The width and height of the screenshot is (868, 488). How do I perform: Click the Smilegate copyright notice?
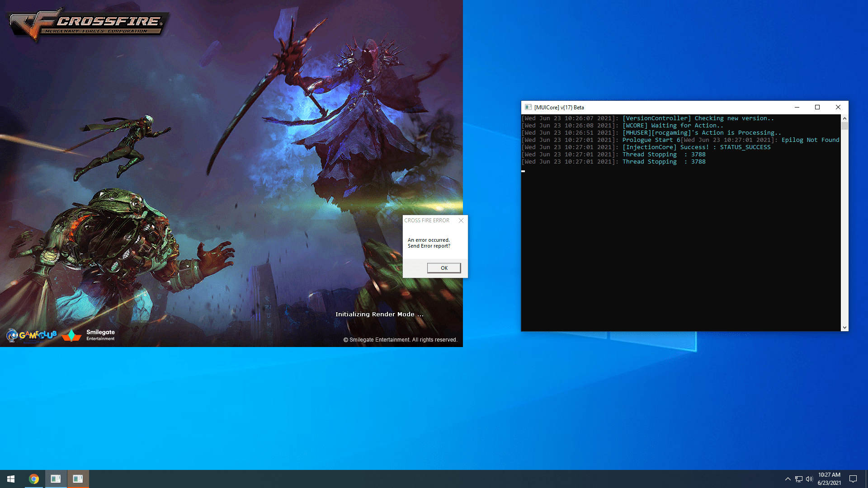(400, 340)
